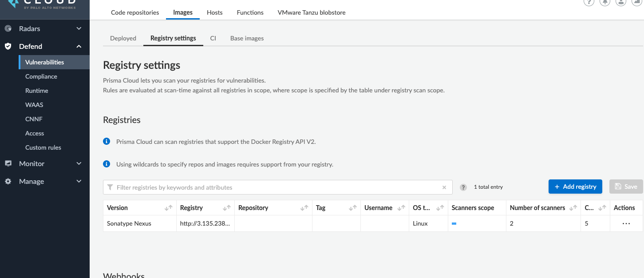Expand the Radars sidebar section
This screenshot has width=644, height=278.
(x=79, y=29)
